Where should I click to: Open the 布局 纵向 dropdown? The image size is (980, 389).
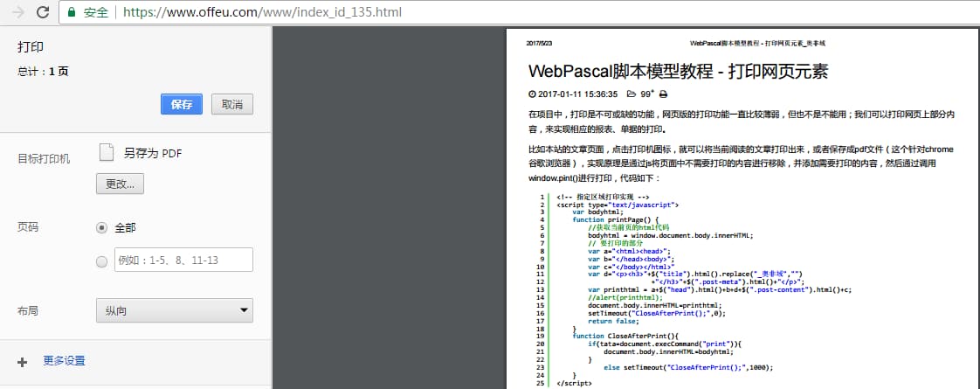point(175,310)
